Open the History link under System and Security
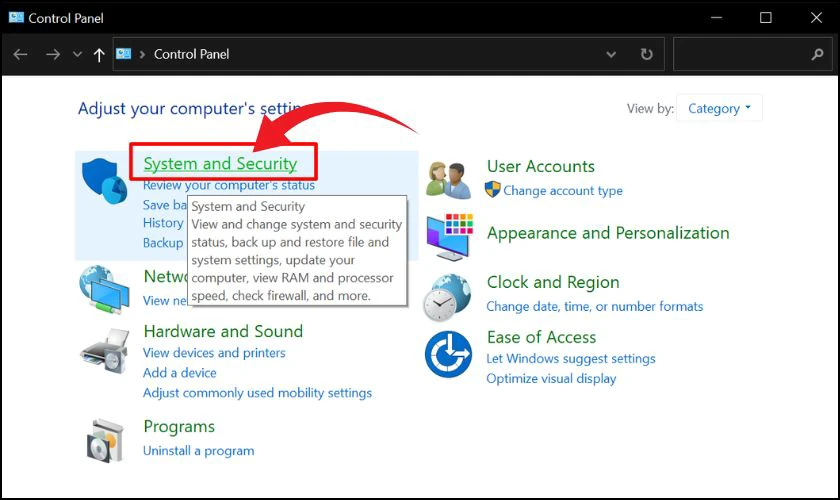840x500 pixels. pyautogui.click(x=163, y=223)
